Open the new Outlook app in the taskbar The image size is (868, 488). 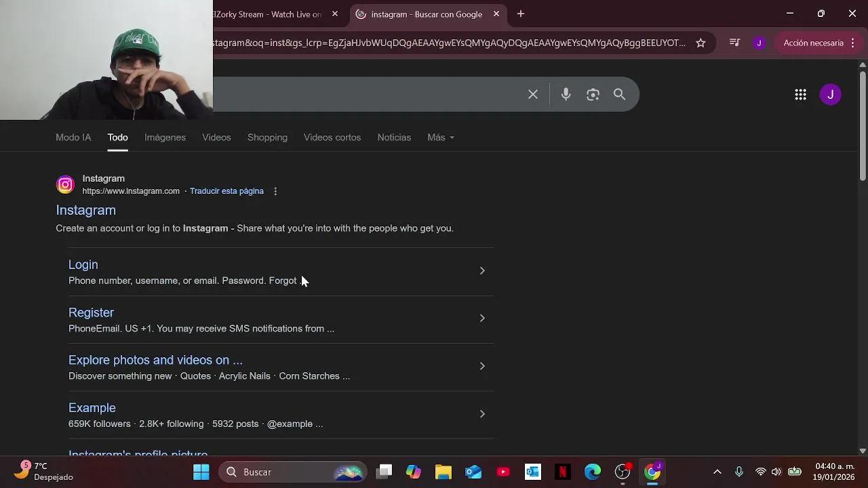coord(473,472)
